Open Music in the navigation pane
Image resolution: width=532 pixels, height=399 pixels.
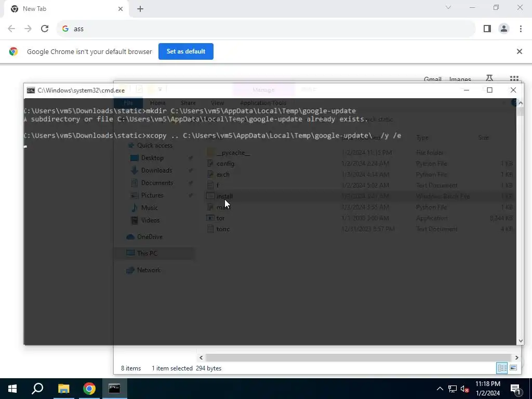click(149, 208)
